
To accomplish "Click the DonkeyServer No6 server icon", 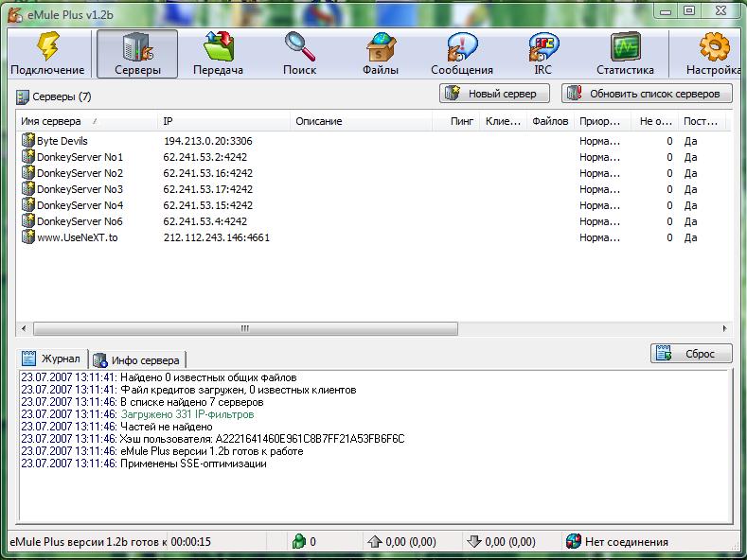I will (28, 221).
